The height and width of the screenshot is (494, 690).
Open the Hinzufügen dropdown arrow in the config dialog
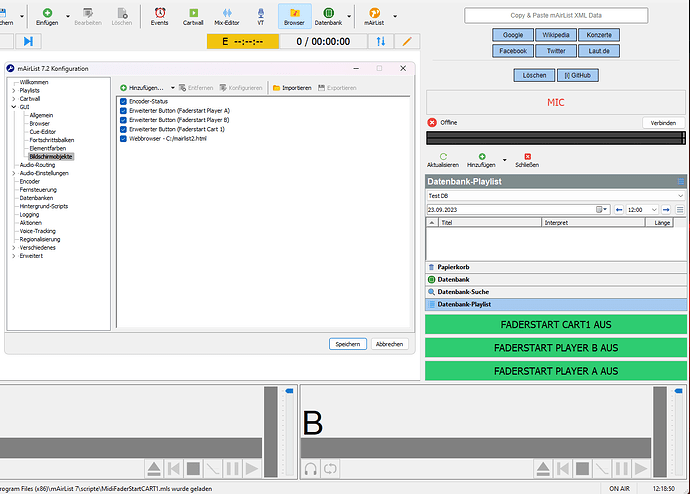coord(172,88)
